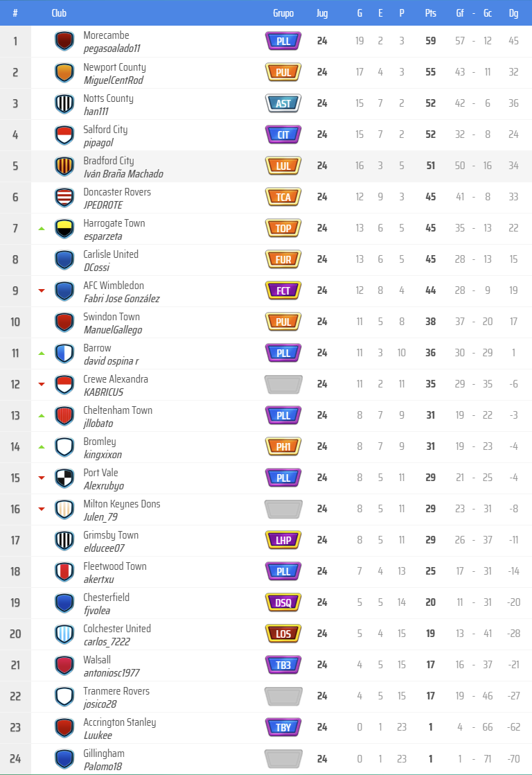Screen dimensions: 532x775
Task: Sort standings by Dg column header
Action: [513, 13]
